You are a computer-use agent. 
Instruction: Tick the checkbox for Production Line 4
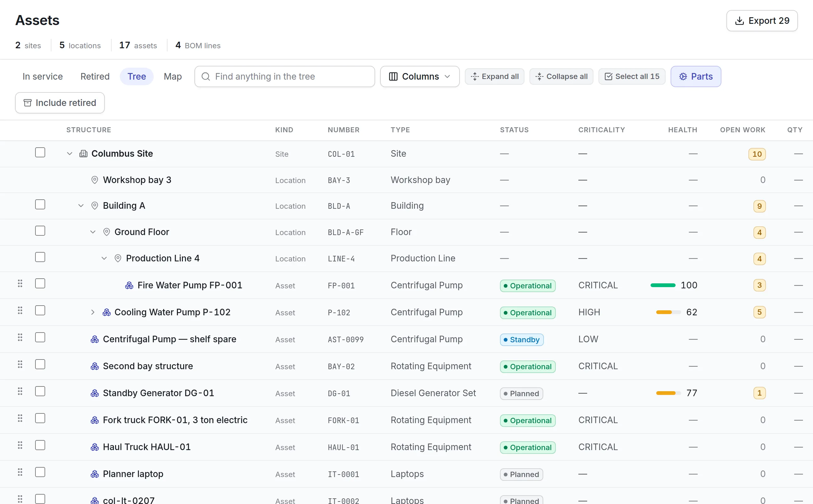pos(40,257)
